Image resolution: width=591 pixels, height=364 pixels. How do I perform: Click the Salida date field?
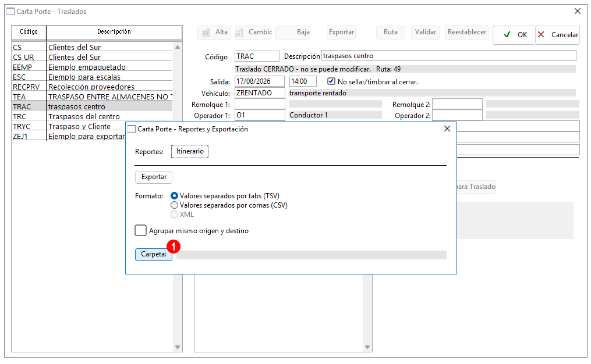pos(260,81)
